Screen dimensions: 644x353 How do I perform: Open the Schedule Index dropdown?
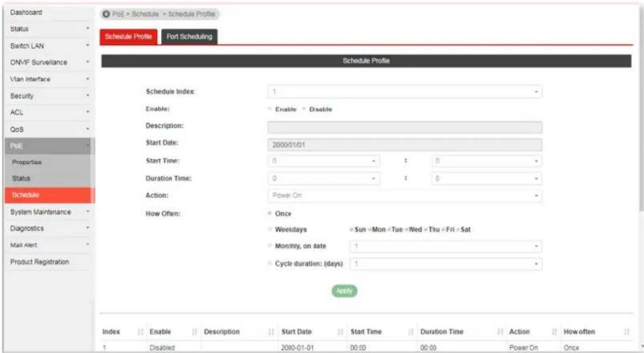404,91
